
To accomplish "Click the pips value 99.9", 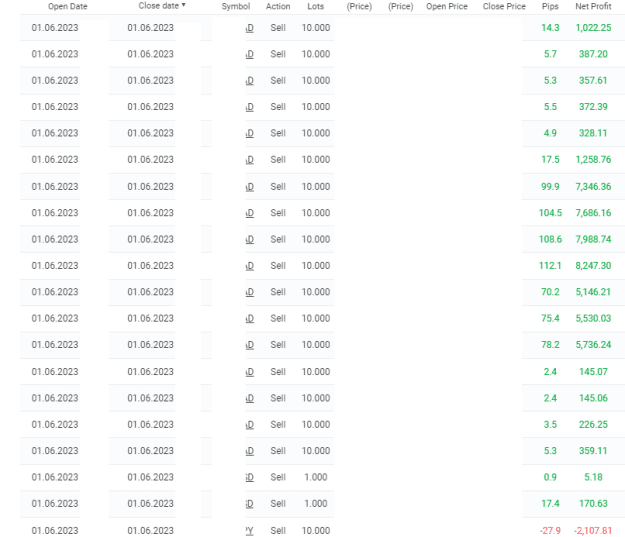I will pyautogui.click(x=550, y=187).
